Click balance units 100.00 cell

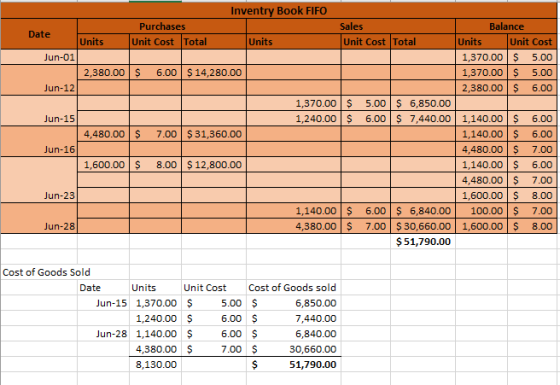pos(481,211)
